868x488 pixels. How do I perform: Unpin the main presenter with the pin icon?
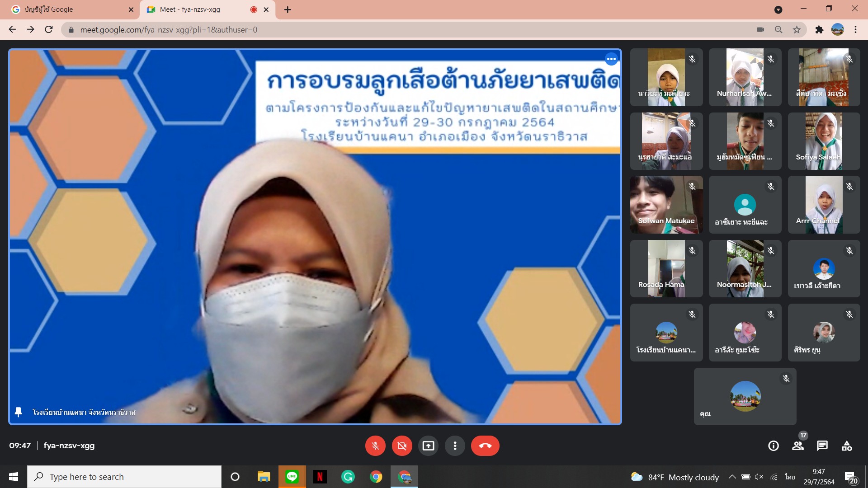(19, 412)
